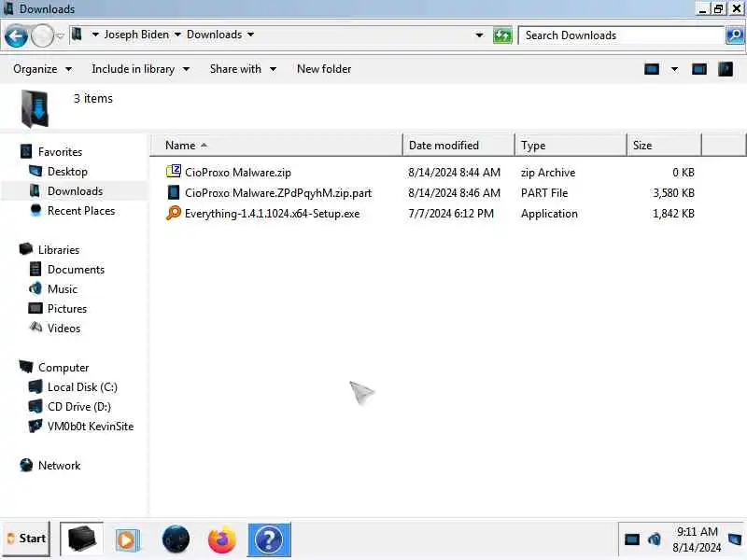Open the Help icon in toolbar
This screenshot has width=747, height=560.
[726, 69]
